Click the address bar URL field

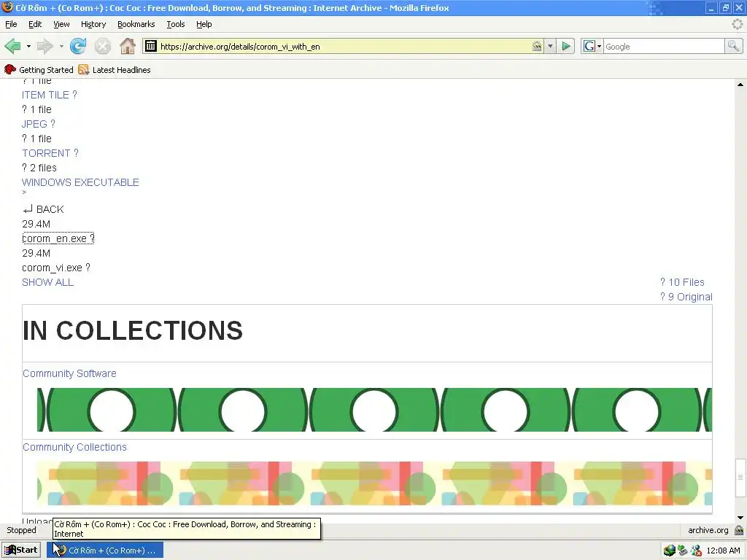[343, 46]
